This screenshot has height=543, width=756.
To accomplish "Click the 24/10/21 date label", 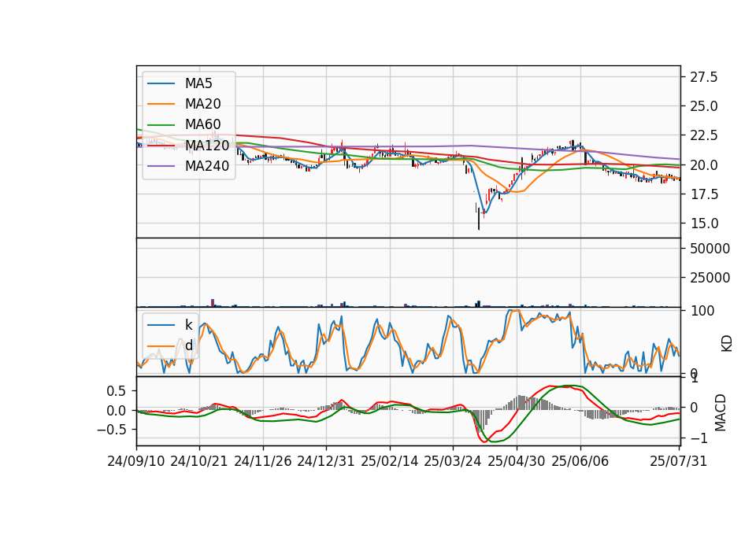I will pos(199,461).
